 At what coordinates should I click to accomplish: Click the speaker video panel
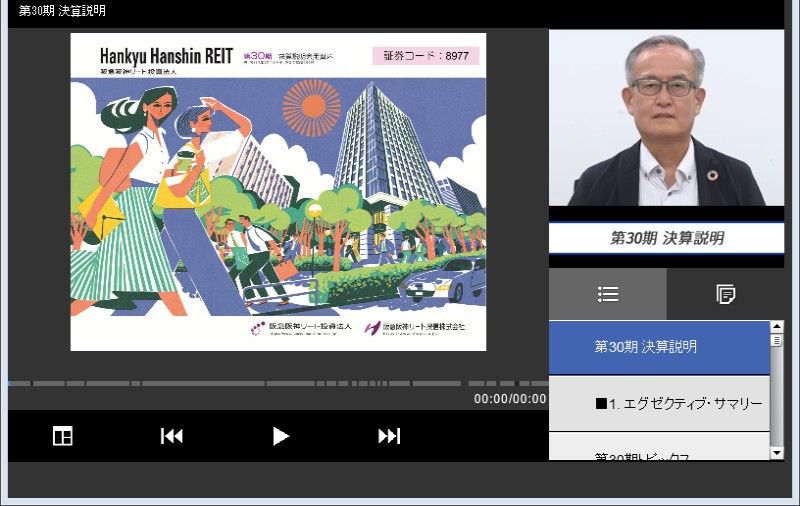click(x=666, y=118)
